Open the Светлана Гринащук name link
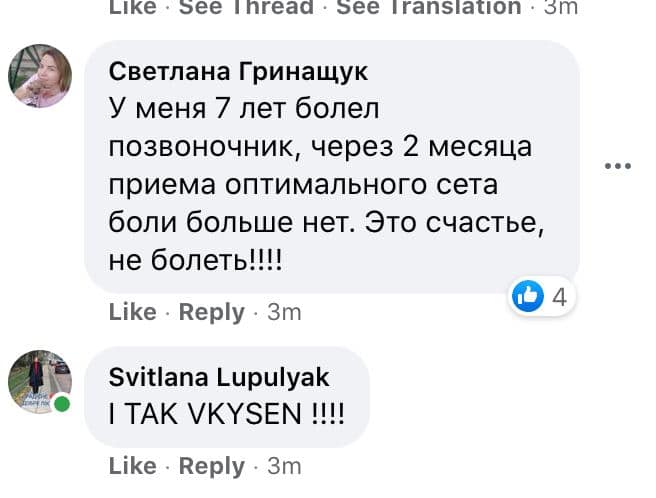 click(238, 71)
